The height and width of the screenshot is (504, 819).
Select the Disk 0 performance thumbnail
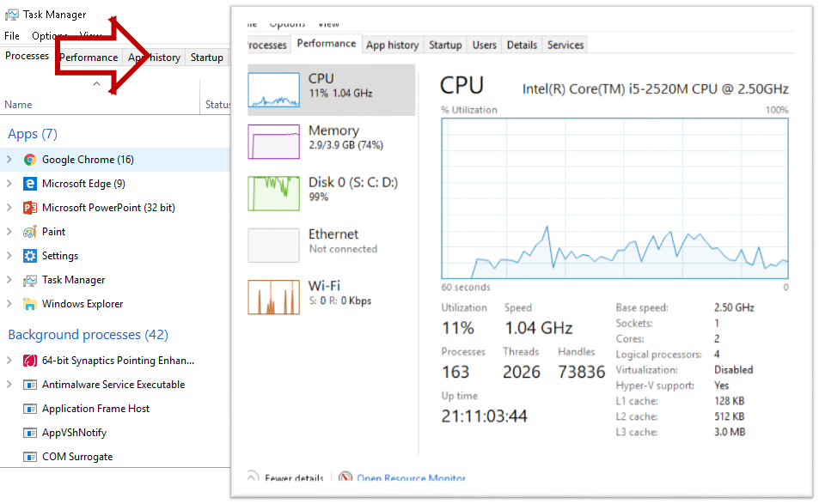coord(273,193)
